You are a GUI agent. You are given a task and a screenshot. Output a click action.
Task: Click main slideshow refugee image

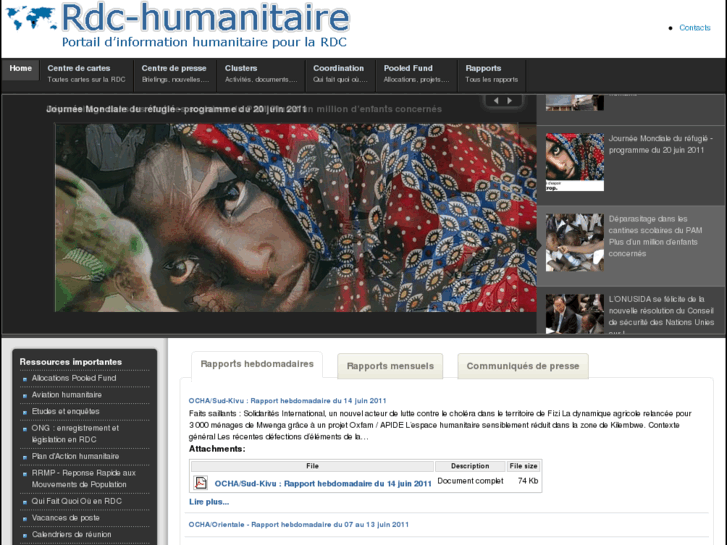point(296,218)
